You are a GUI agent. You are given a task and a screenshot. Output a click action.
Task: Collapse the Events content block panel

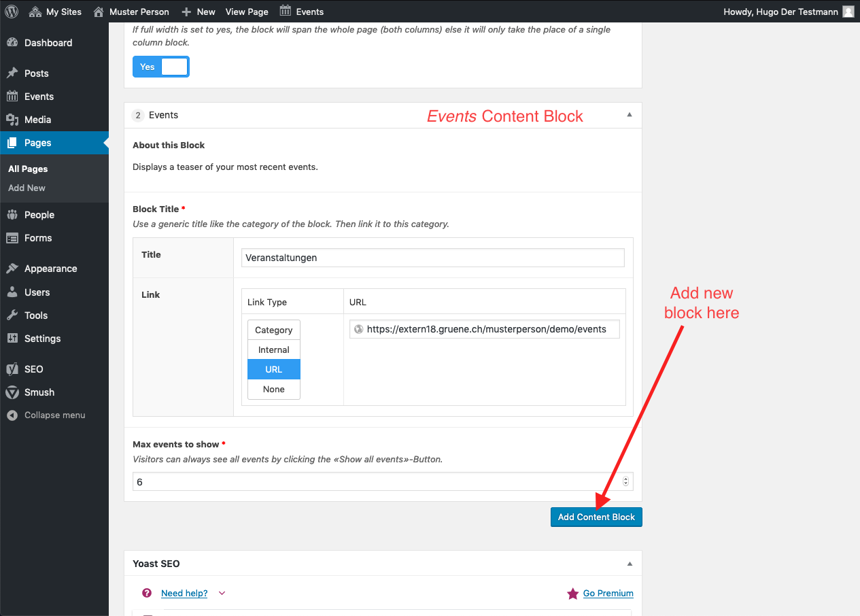[630, 115]
